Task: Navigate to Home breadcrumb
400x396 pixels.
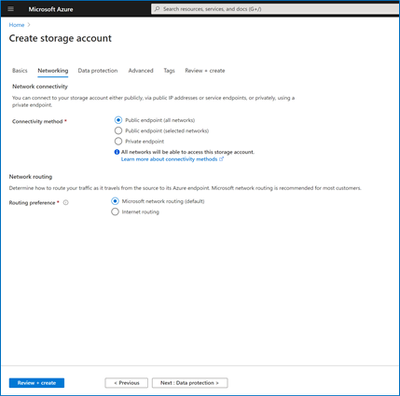Action: [x=16, y=25]
